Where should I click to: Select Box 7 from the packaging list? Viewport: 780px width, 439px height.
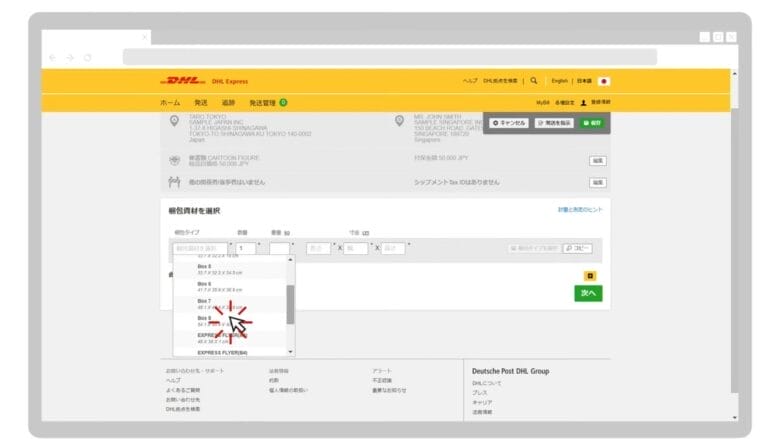229,304
